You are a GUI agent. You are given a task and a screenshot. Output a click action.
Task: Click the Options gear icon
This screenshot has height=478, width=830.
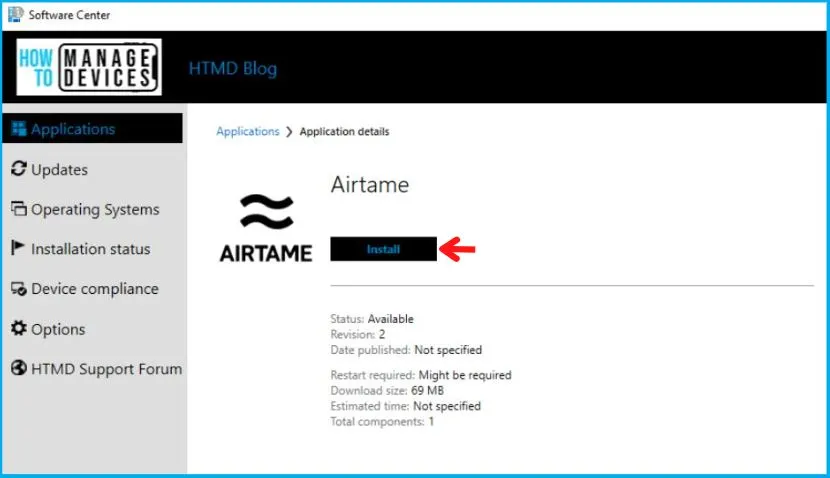tap(19, 328)
